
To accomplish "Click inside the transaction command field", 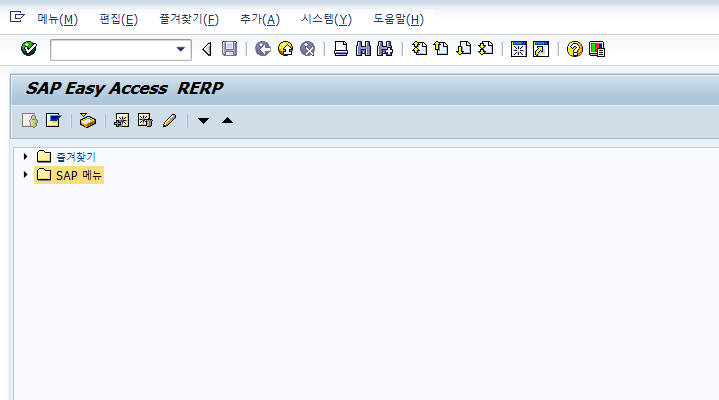I will pos(113,50).
